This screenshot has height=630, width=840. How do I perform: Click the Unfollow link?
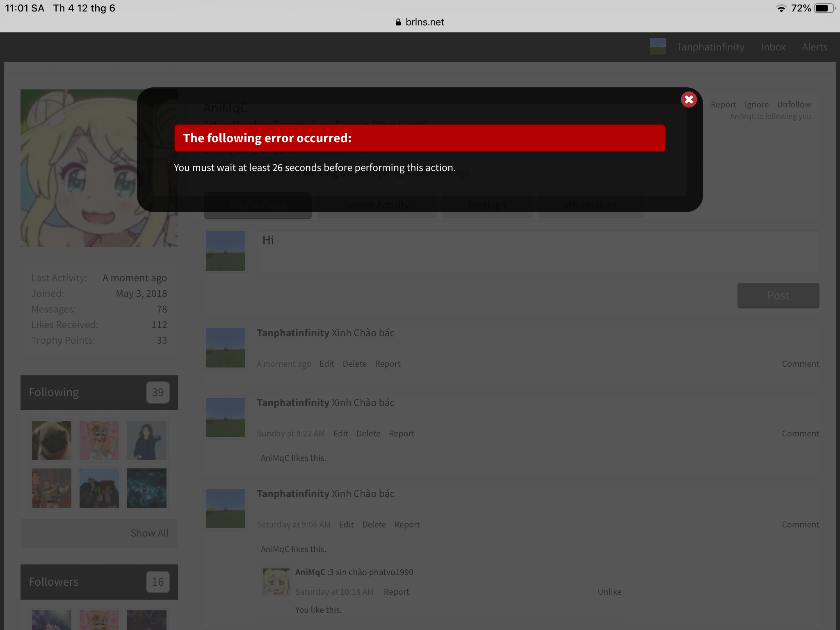click(794, 105)
